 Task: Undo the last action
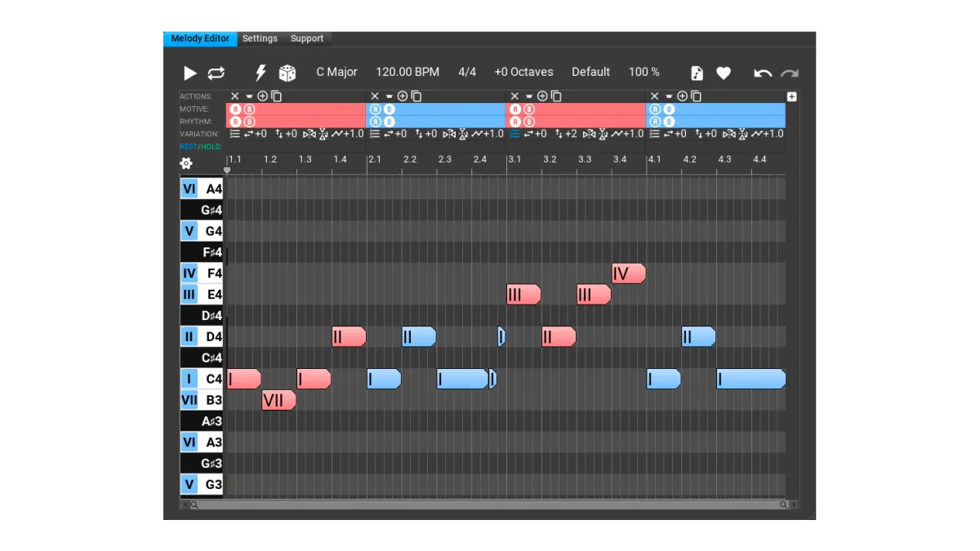pos(763,73)
